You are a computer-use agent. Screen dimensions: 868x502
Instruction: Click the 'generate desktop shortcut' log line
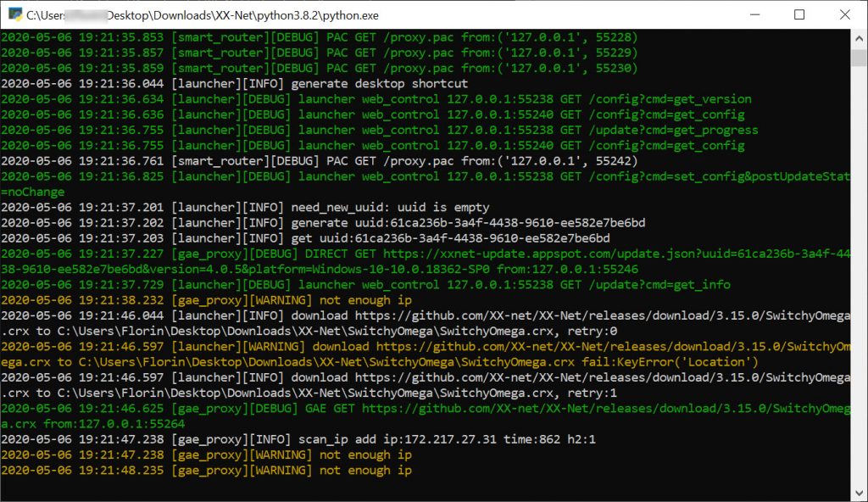(x=234, y=84)
